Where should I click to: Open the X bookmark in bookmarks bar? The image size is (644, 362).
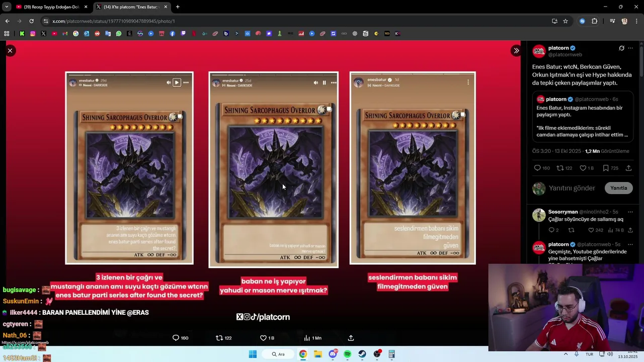43,34
